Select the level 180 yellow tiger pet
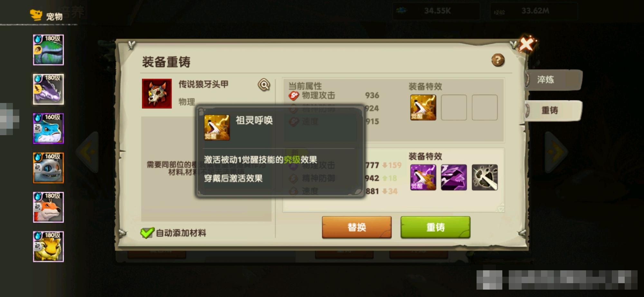644x297 pixels. 48,246
